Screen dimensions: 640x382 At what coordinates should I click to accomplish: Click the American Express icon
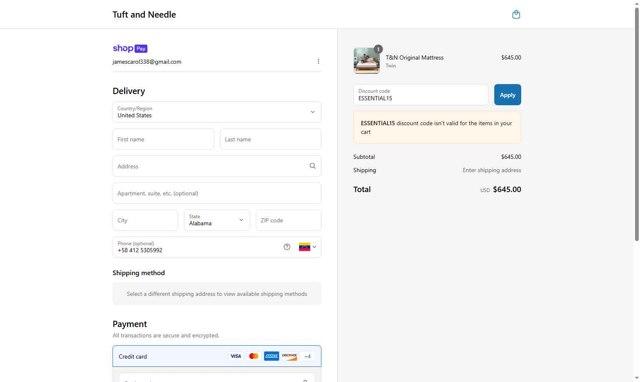click(271, 356)
